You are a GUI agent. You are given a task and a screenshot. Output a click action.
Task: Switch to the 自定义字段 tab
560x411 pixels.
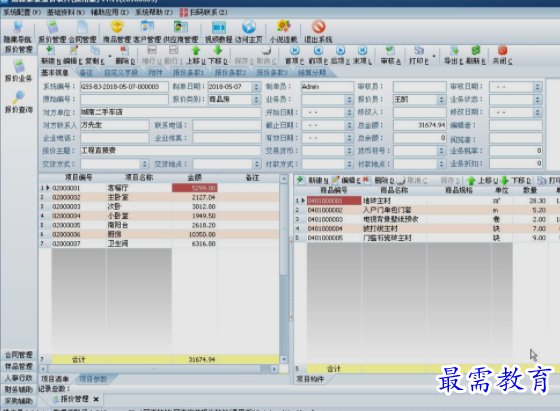(121, 73)
